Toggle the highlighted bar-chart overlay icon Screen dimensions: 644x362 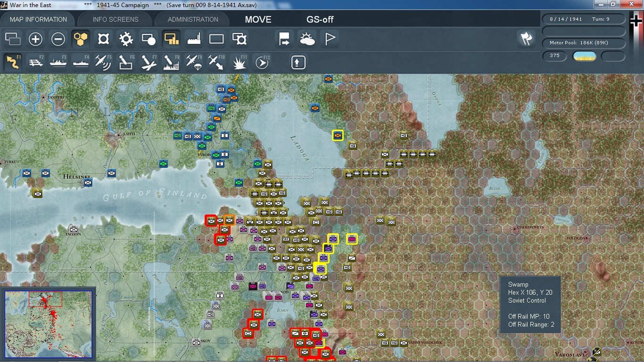(171, 39)
